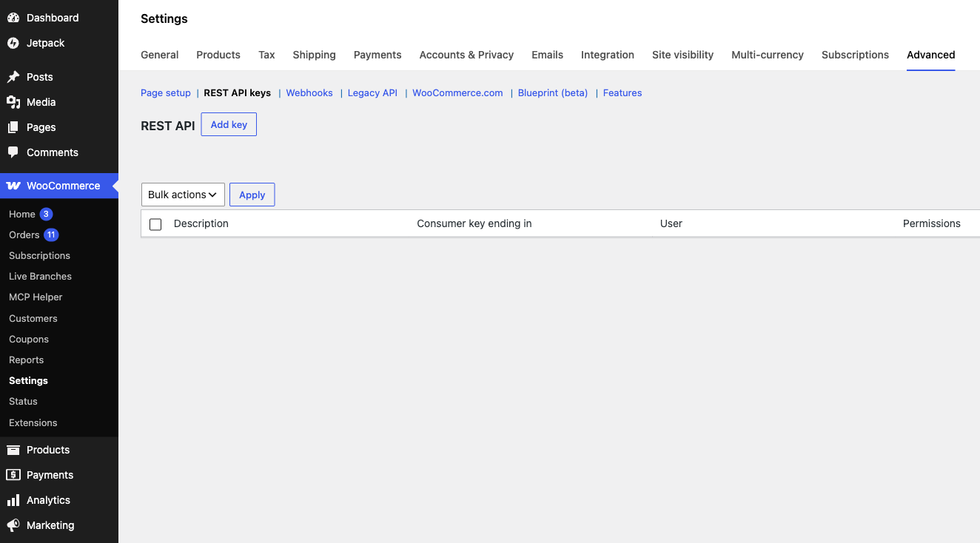Open the Bulk actions dropdown
980x543 pixels.
(183, 195)
